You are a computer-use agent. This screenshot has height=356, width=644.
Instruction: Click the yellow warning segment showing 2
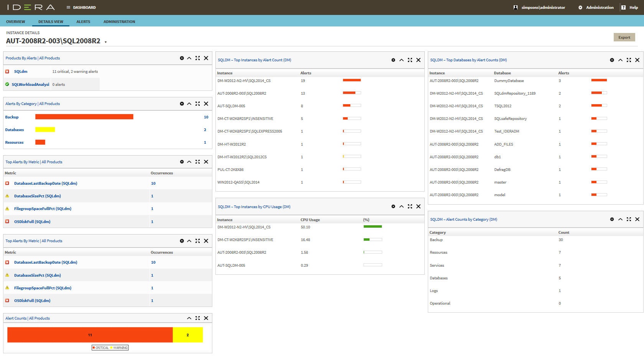pos(187,335)
